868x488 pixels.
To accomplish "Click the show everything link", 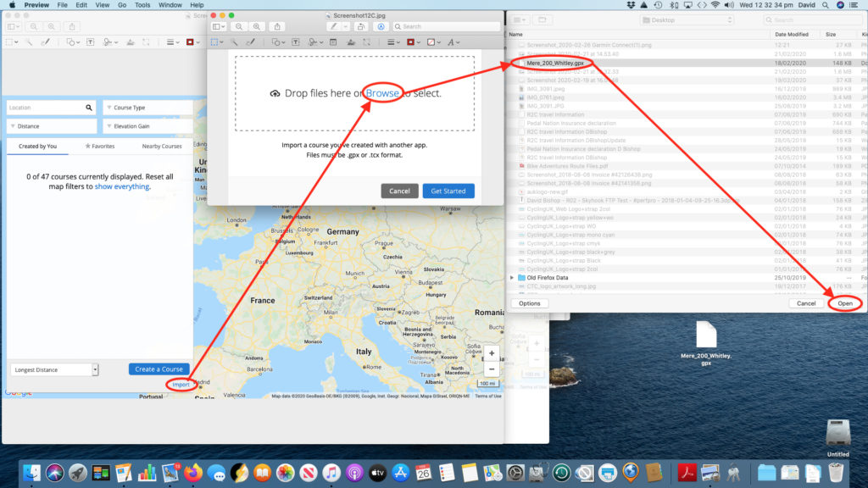I will pyautogui.click(x=122, y=186).
